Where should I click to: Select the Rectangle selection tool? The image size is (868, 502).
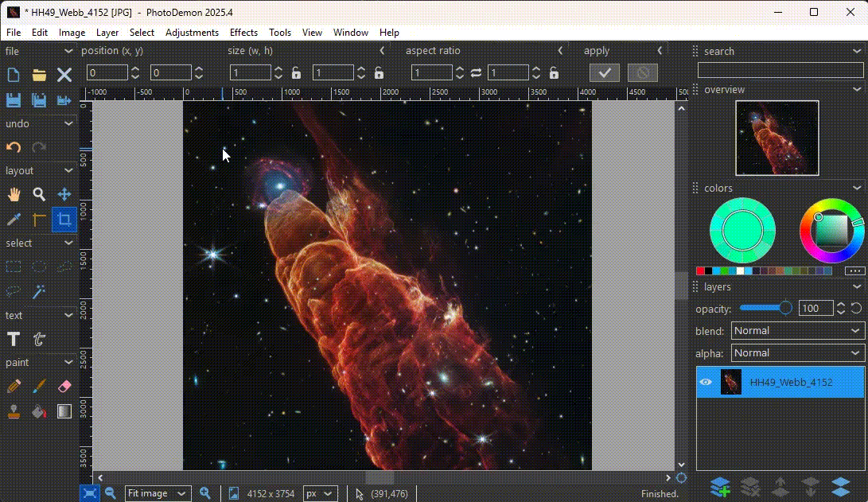pyautogui.click(x=14, y=267)
